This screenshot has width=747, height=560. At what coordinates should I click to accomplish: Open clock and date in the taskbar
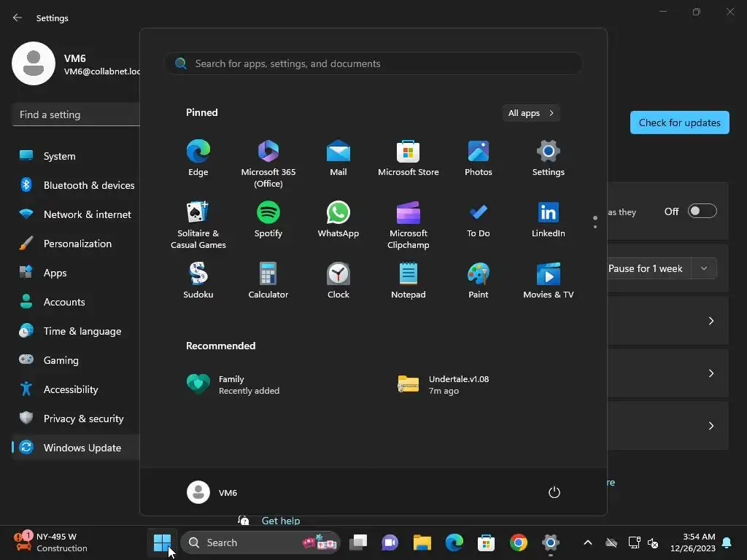(x=693, y=542)
